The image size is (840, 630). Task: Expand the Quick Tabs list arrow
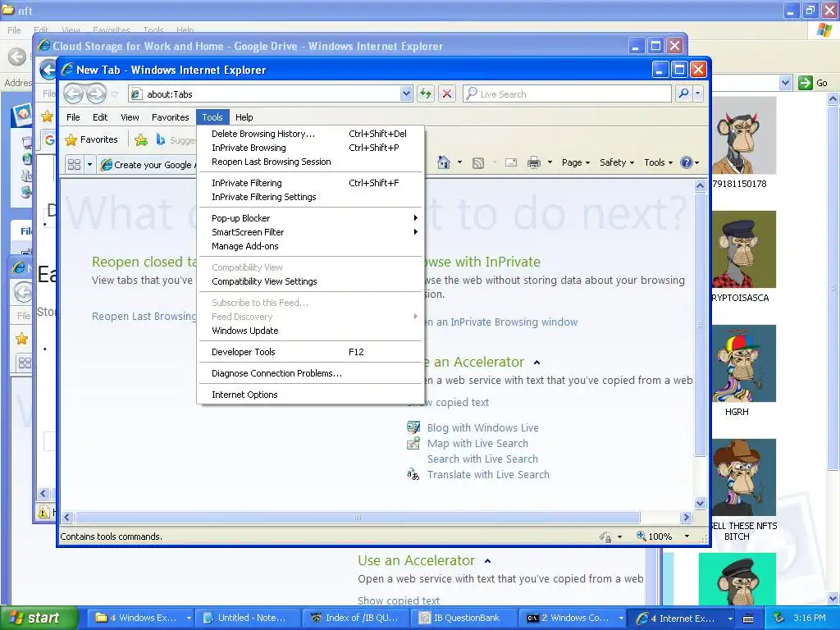tap(89, 164)
